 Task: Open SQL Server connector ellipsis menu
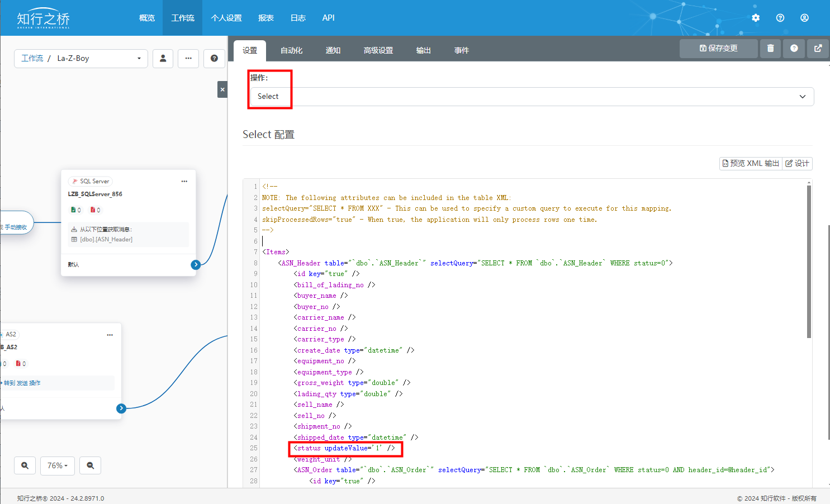pyautogui.click(x=184, y=181)
